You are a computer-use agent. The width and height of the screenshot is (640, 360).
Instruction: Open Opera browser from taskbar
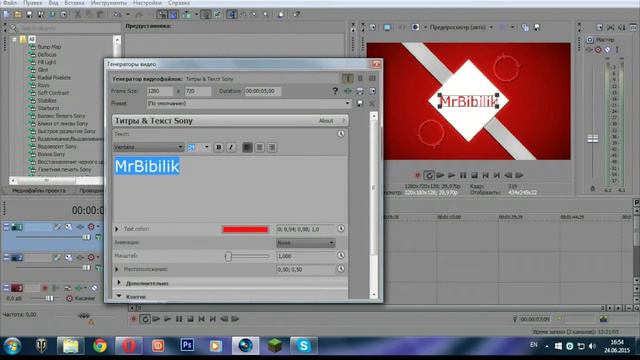click(x=129, y=346)
